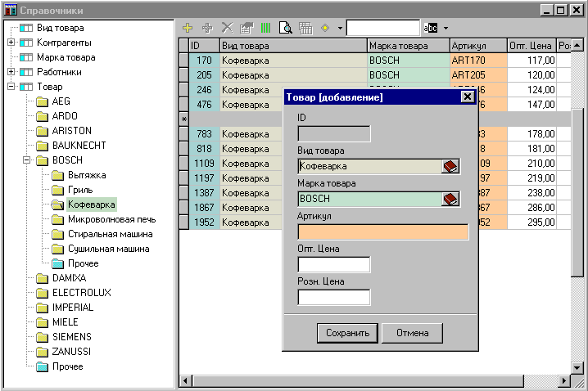
Task: Click the Артикул column header
Action: pos(478,46)
